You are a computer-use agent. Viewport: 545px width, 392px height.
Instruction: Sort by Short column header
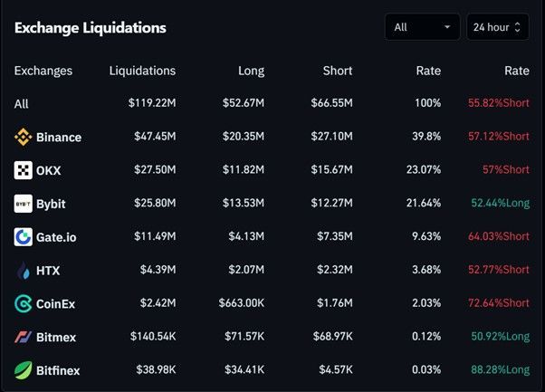point(338,71)
